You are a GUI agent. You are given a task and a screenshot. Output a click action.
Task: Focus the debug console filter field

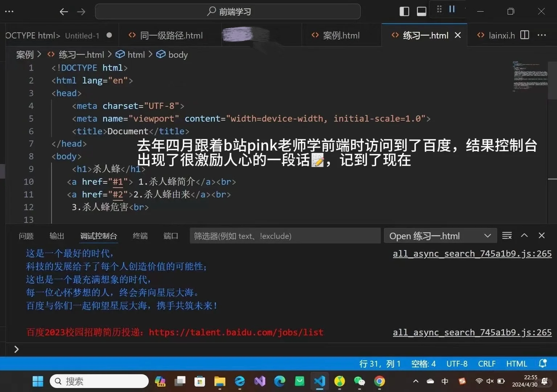point(285,236)
